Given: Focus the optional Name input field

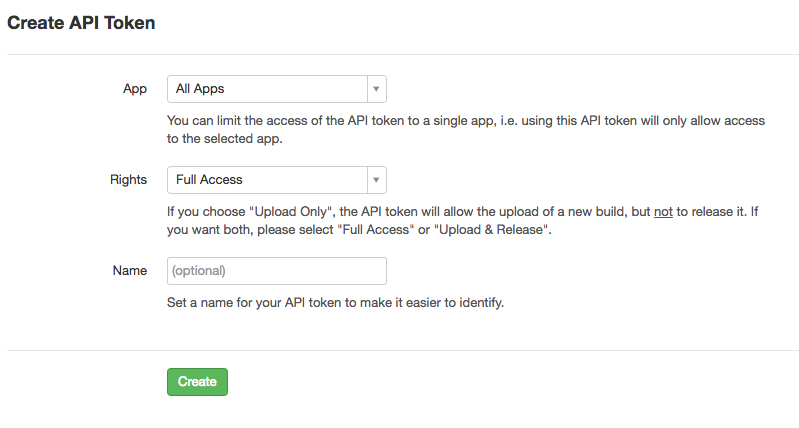Looking at the screenshot, I should click(x=277, y=271).
